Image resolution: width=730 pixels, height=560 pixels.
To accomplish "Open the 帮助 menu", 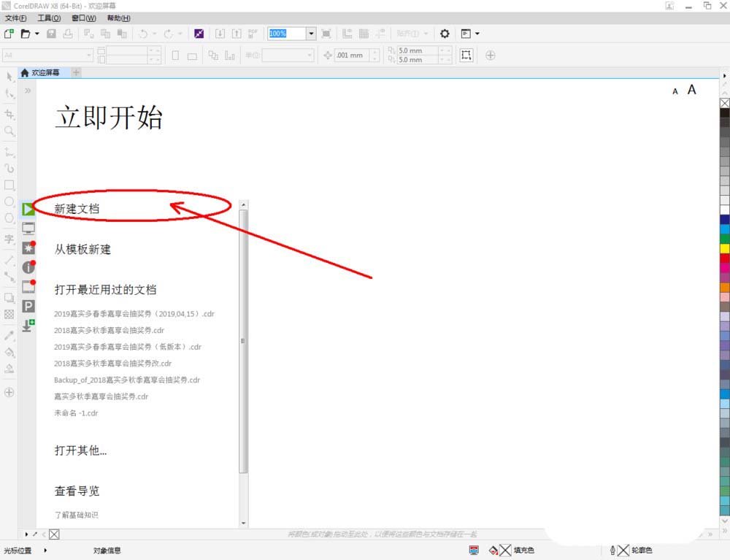I will tap(118, 18).
